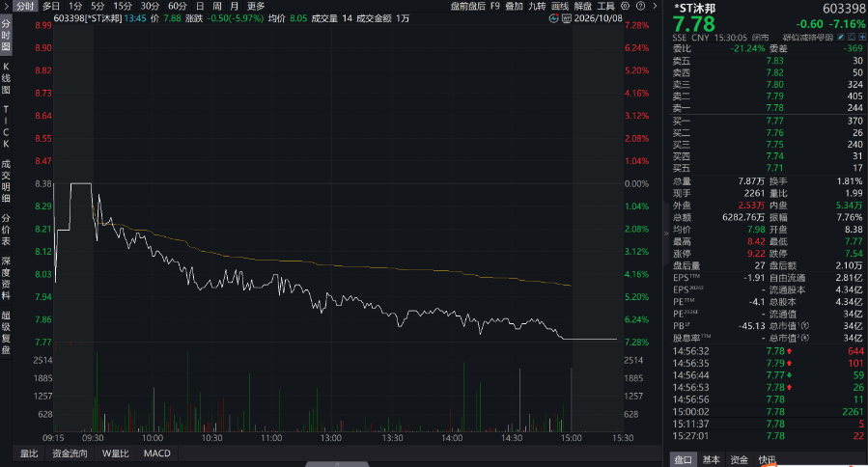The height and width of the screenshot is (467, 868).
Task: Select the MACD indicator tab
Action: coord(156,453)
